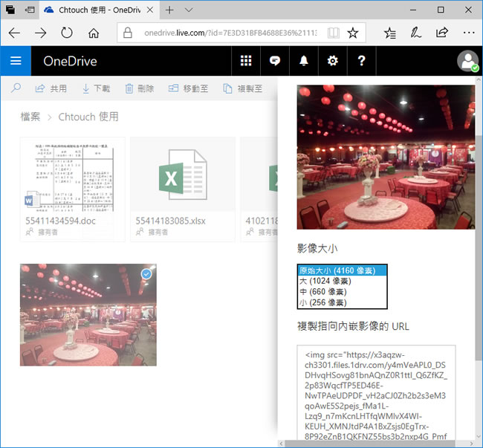Open the chat feedback icon in header
This screenshot has height=448, width=483.
pyautogui.click(x=275, y=61)
